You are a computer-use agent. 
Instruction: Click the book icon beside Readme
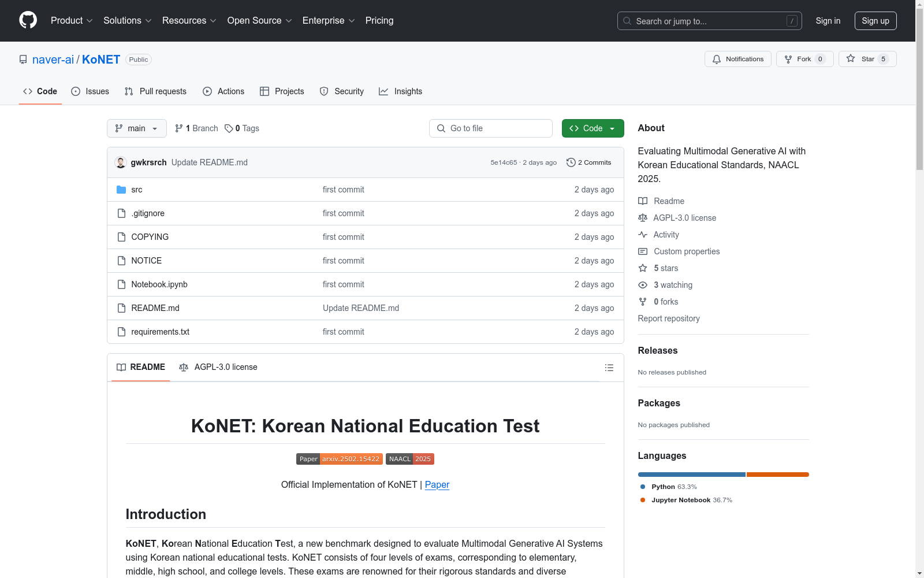pos(643,201)
